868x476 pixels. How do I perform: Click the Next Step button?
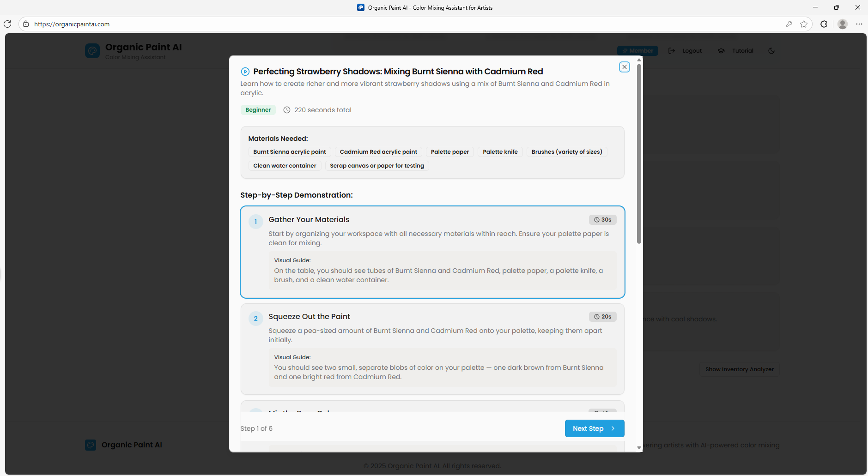pyautogui.click(x=594, y=428)
